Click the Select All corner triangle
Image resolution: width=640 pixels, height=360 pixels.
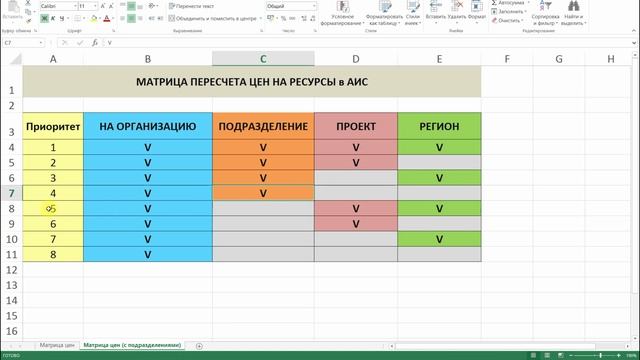[16, 60]
